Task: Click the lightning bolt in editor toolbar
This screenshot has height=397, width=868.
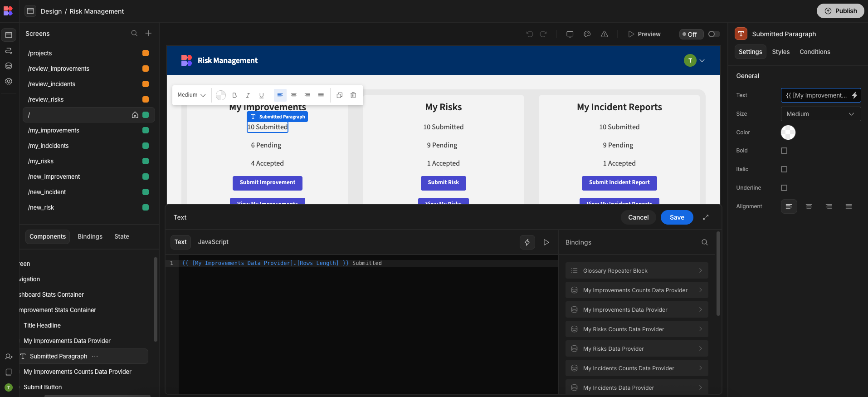Action: 527,242
